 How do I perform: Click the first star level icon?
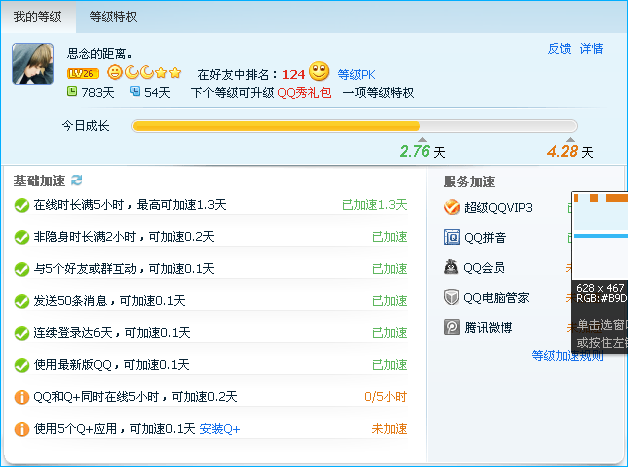click(161, 72)
